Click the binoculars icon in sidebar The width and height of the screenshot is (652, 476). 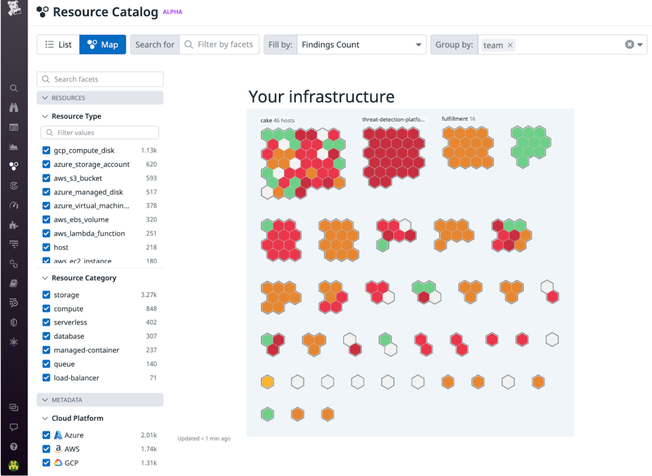pyautogui.click(x=13, y=108)
